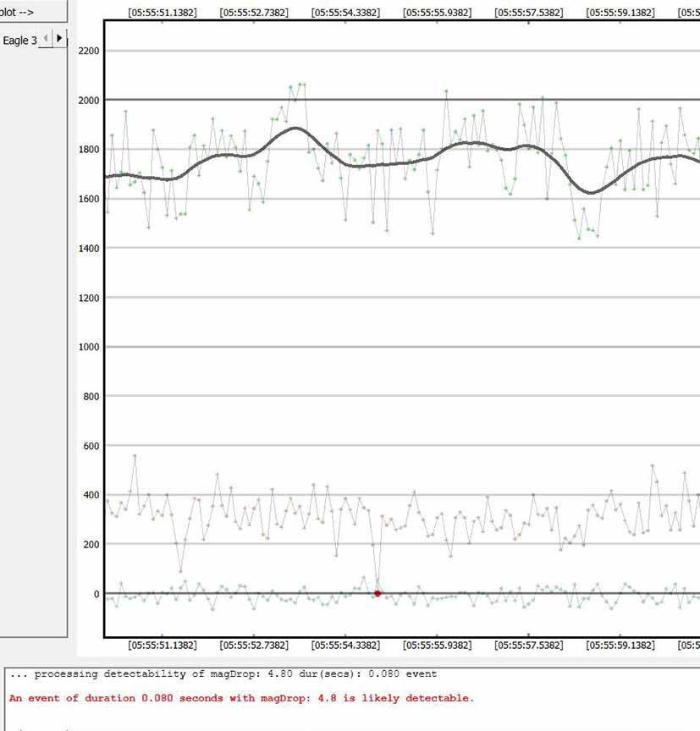Select the Eagle 3 tab

point(19,40)
